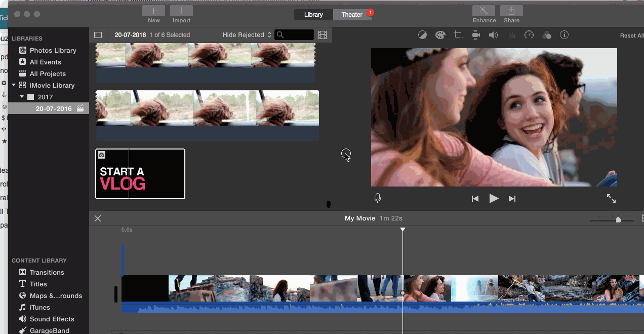Select the START A VLOG thumbnail
Viewport: 644px width, 334px height.
pos(140,174)
